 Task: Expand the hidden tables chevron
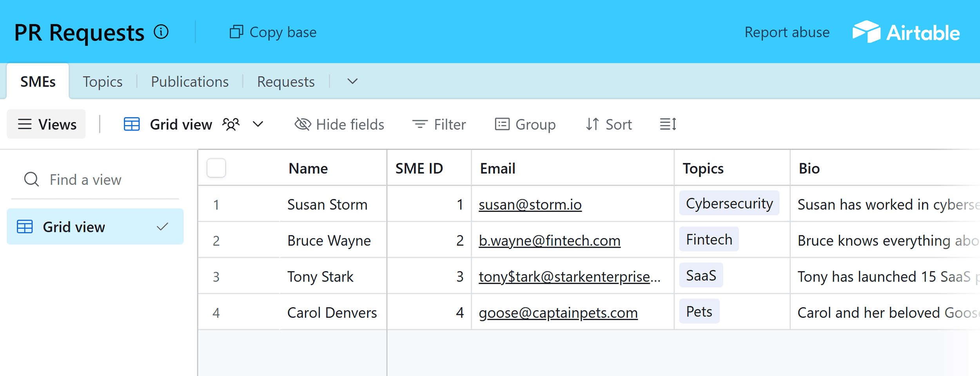[352, 82]
